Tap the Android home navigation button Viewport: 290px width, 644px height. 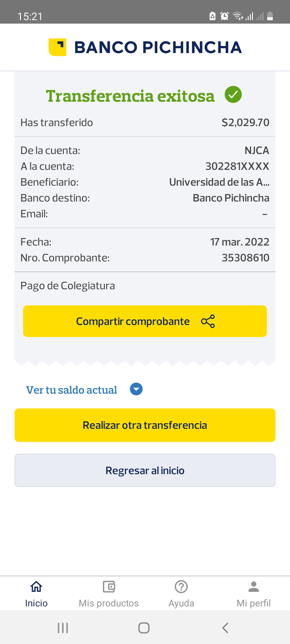point(144,628)
